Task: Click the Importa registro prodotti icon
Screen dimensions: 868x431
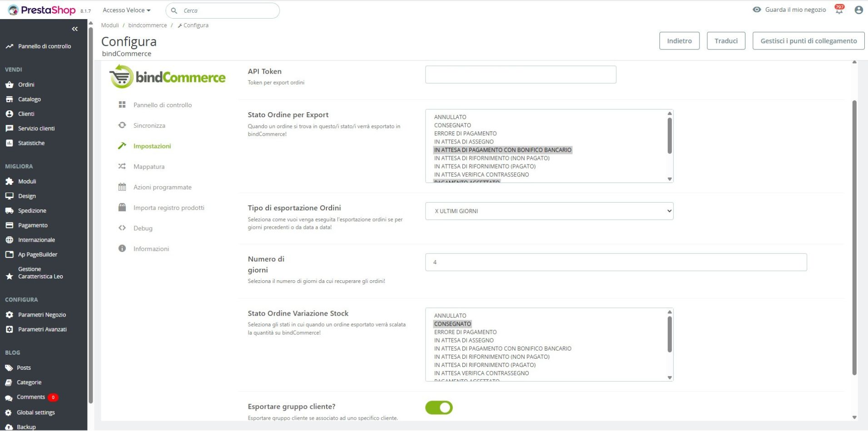Action: 122,208
